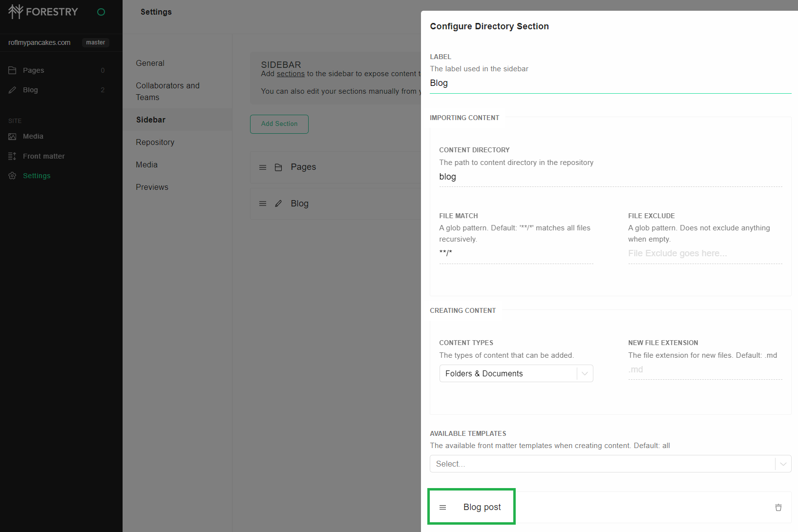Click the New File Extension field
The width and height of the screenshot is (798, 532).
[x=705, y=369]
